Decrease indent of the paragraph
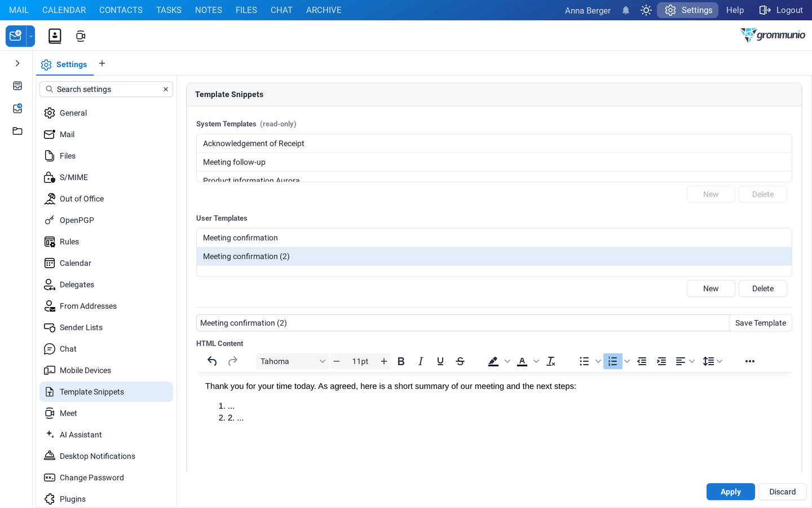This screenshot has height=508, width=812. click(642, 361)
